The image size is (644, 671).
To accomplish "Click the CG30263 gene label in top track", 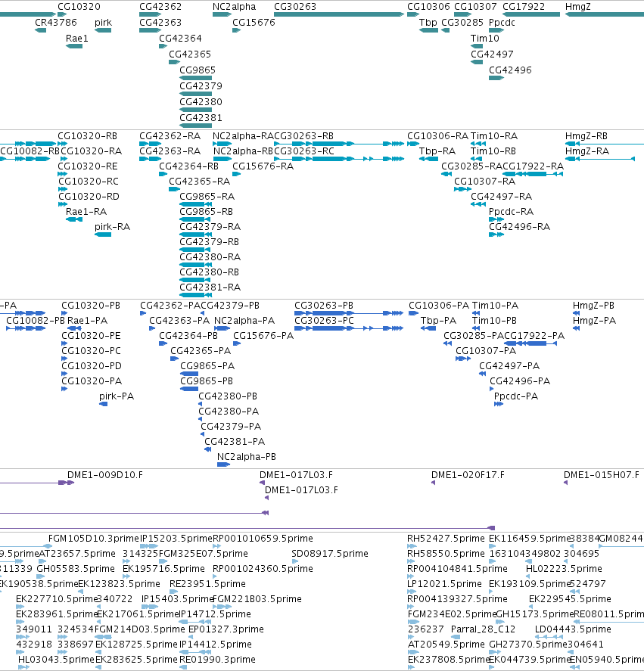I will click(x=295, y=6).
